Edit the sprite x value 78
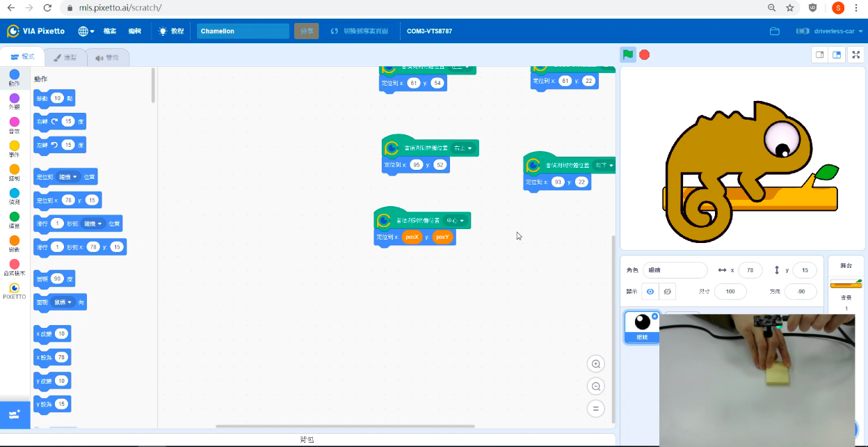 point(750,270)
